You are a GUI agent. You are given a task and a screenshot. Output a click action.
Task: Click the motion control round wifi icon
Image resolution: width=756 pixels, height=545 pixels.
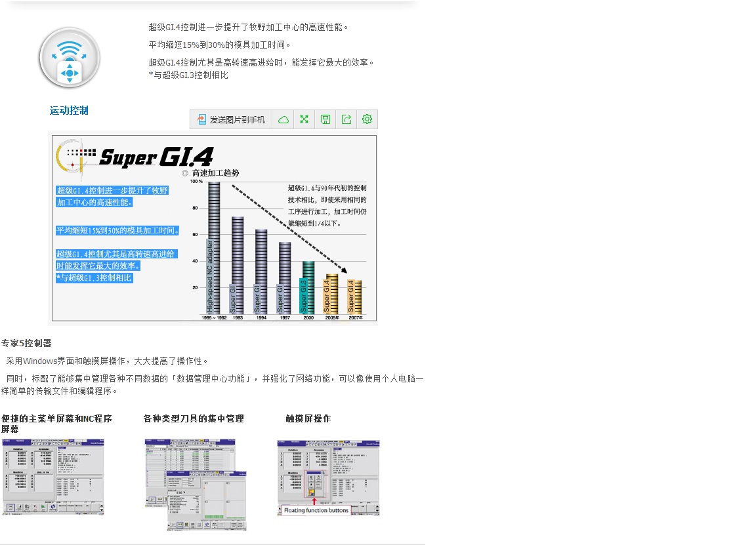(x=70, y=58)
